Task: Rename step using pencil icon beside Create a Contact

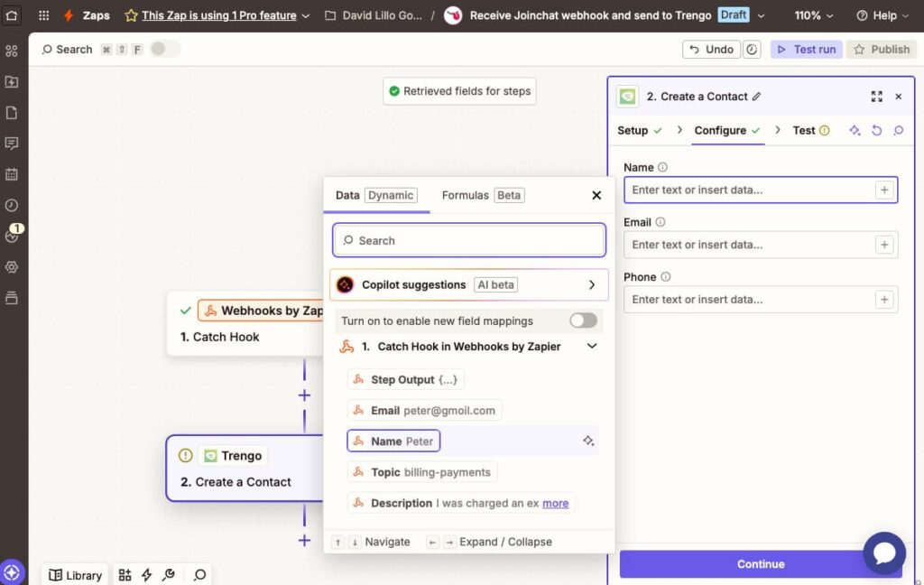Action: tap(757, 96)
